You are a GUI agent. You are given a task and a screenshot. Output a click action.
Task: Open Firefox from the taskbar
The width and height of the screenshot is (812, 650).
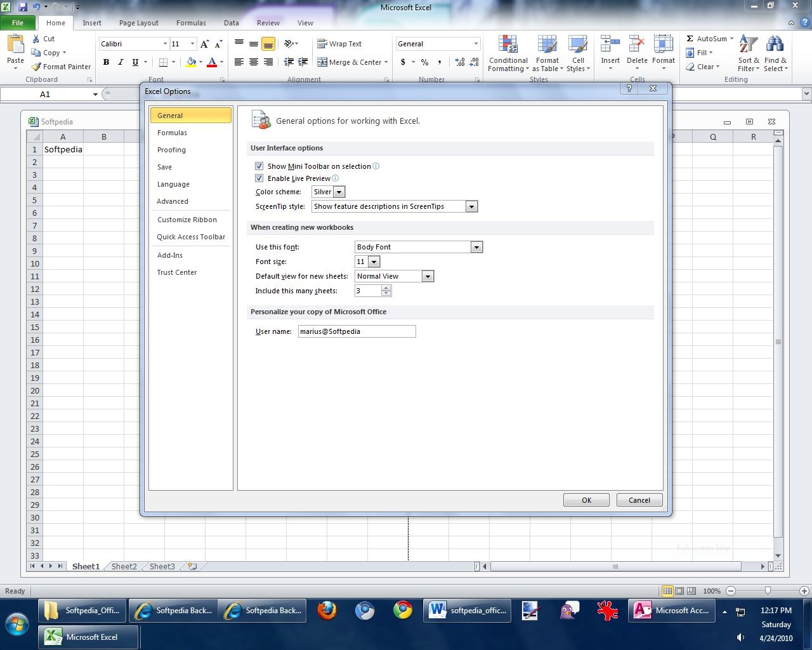tap(327, 611)
